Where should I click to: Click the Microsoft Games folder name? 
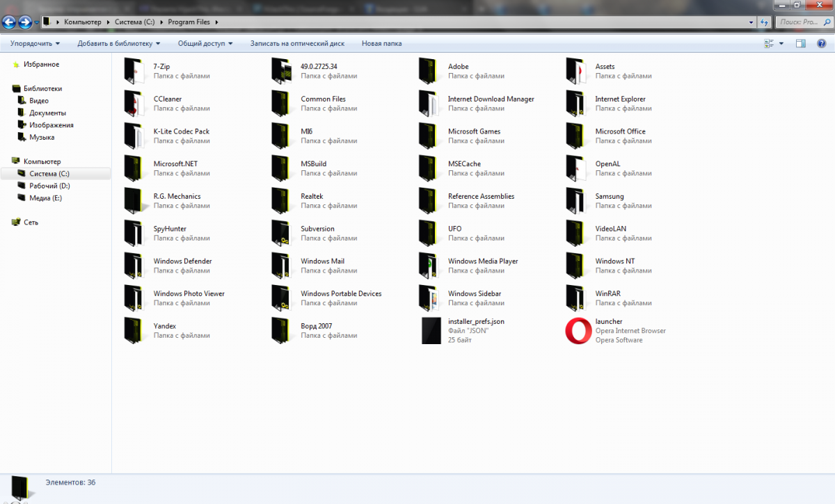474,131
